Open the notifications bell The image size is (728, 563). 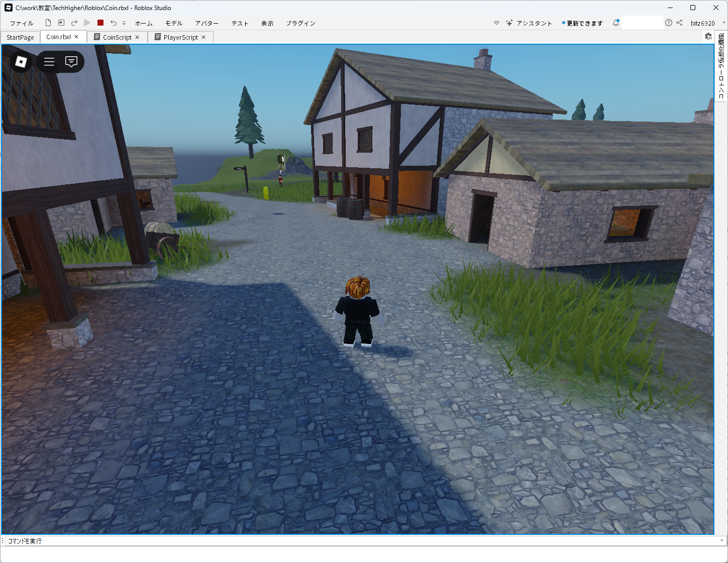(x=615, y=23)
